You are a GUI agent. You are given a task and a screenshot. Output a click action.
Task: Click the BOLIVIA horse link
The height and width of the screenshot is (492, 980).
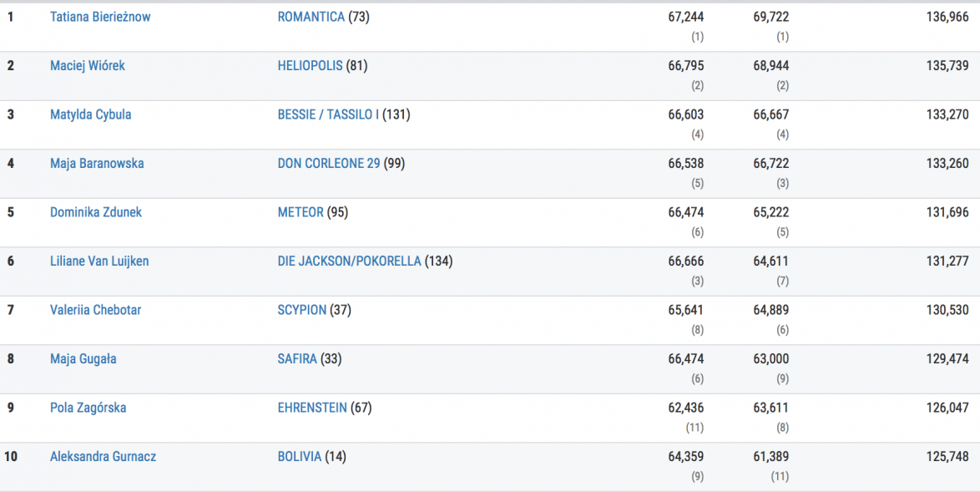[299, 457]
